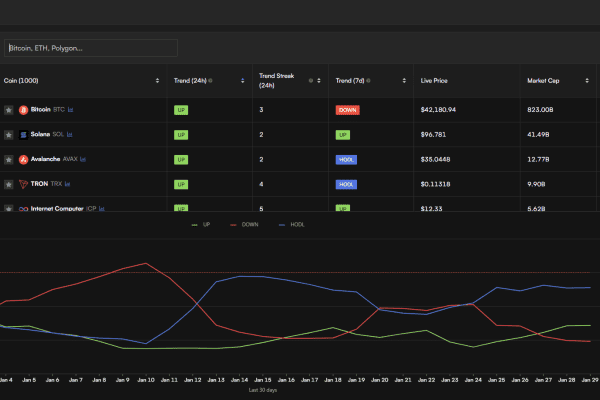Toggle the HODL series in chart legend
This screenshot has height=400, width=600.
pyautogui.click(x=292, y=225)
